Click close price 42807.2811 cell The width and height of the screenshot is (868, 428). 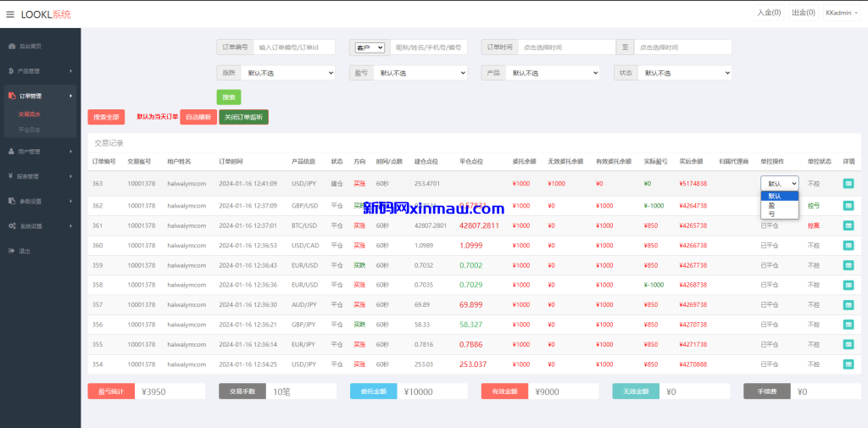click(480, 225)
